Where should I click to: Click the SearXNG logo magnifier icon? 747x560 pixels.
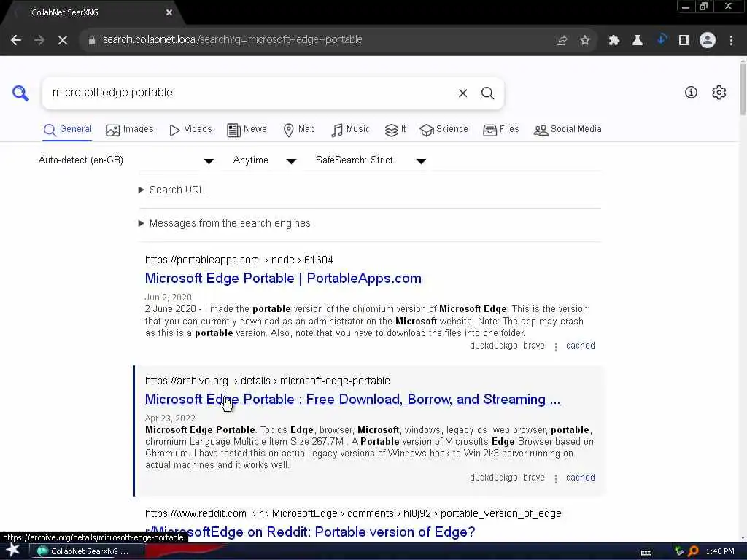[x=20, y=93]
